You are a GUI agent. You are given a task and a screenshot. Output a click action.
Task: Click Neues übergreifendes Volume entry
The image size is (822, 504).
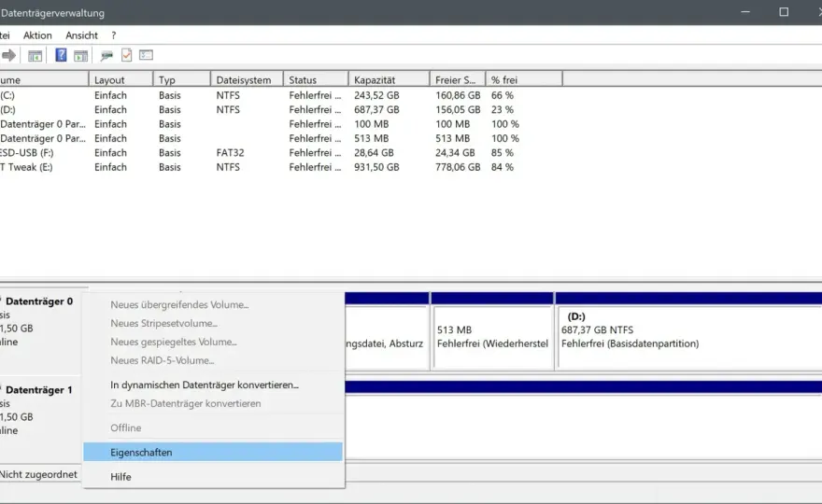213,305
